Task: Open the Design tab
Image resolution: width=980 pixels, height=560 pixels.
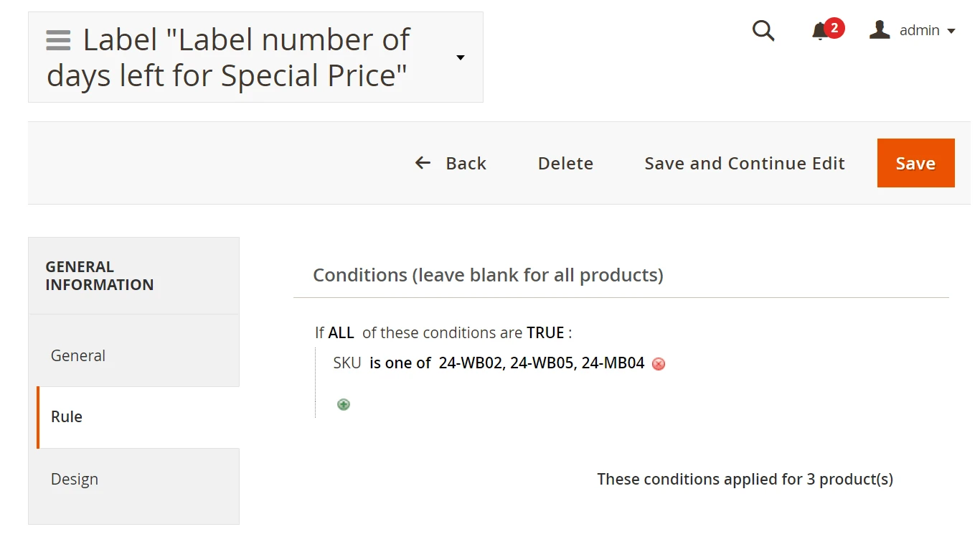Action: 75,480
